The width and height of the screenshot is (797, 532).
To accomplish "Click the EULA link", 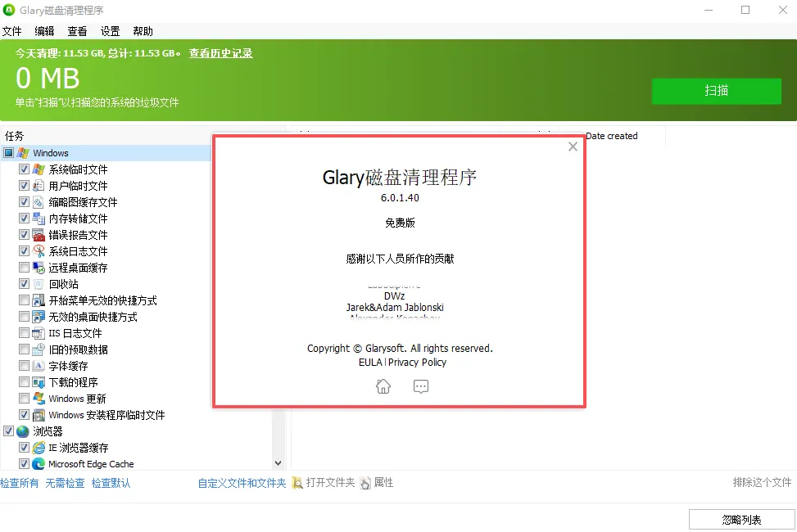I will click(370, 363).
